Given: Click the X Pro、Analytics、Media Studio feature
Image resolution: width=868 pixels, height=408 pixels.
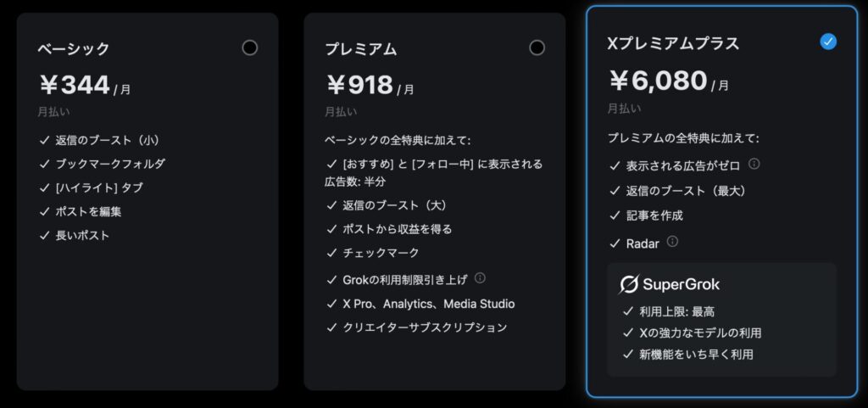Looking at the screenshot, I should (428, 304).
